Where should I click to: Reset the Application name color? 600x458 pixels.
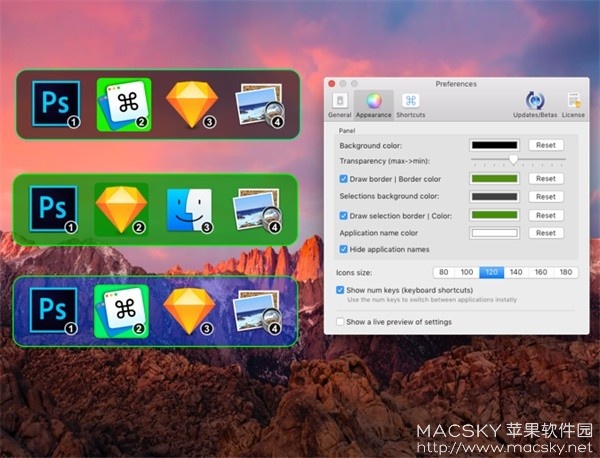(x=546, y=233)
